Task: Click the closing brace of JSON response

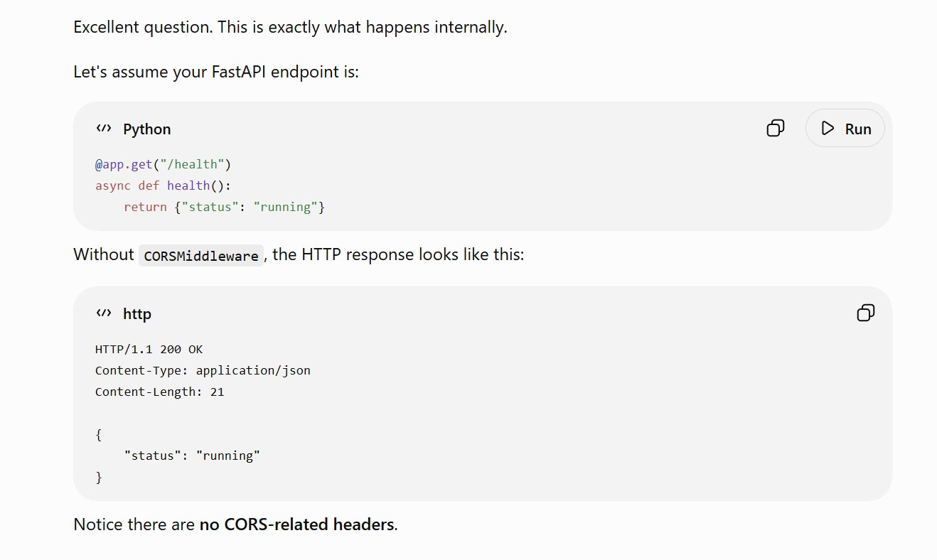Action: click(99, 477)
